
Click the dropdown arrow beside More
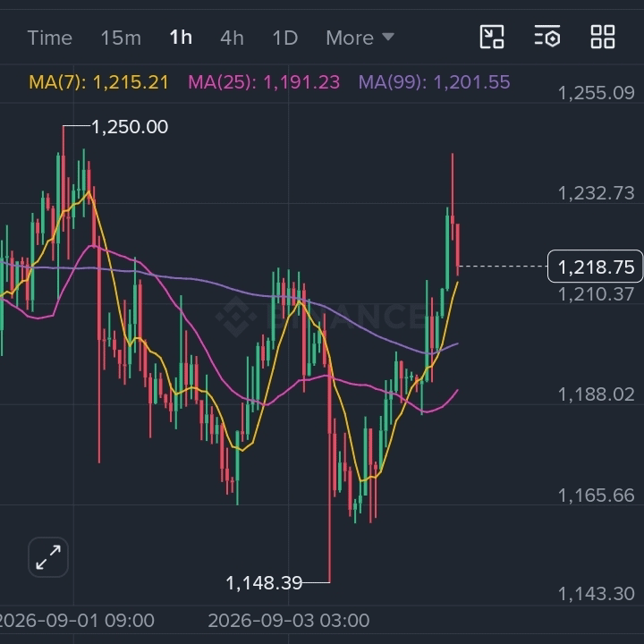[x=388, y=37]
